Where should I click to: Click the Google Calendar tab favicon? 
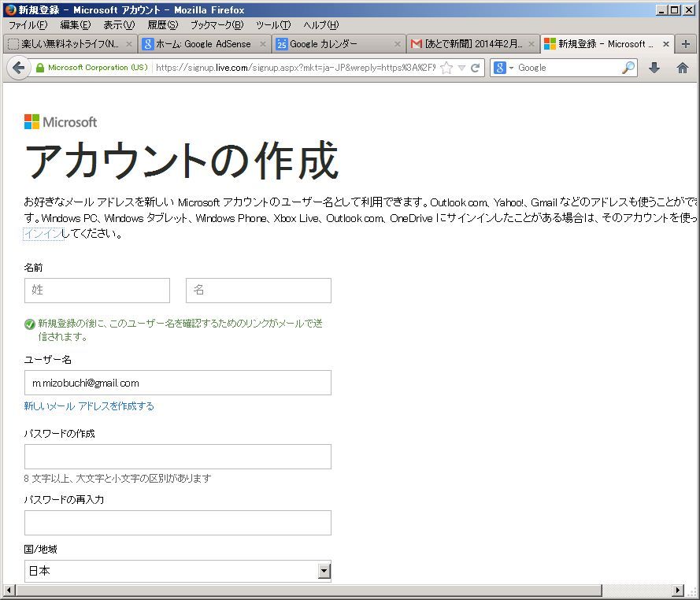pyautogui.click(x=281, y=44)
